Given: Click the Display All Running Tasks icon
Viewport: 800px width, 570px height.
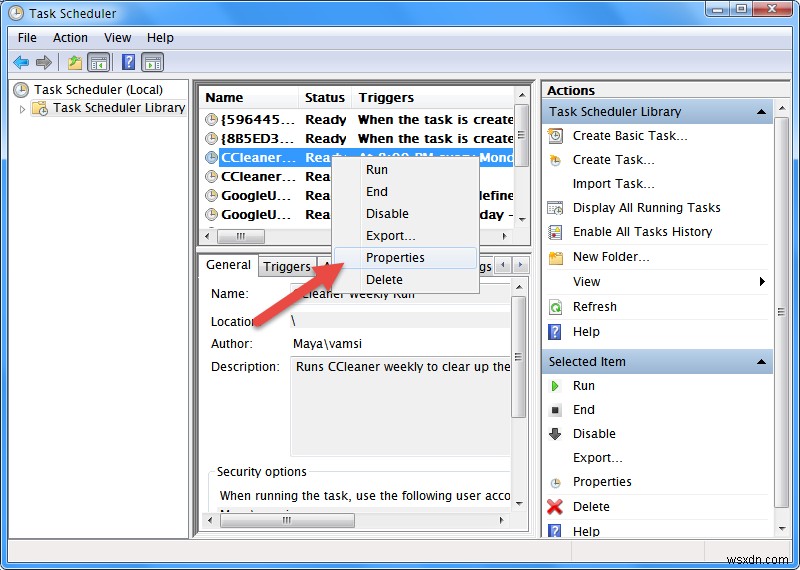Looking at the screenshot, I should [x=555, y=208].
